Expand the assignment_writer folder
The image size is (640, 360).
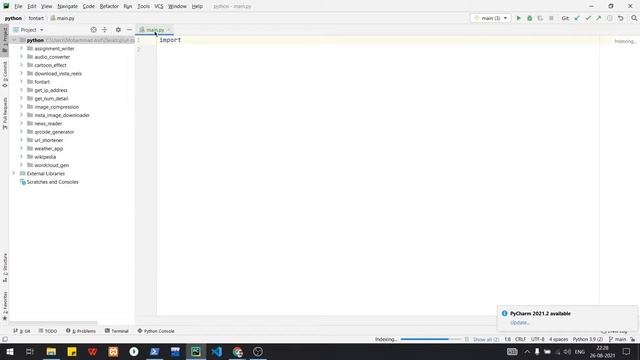21,48
